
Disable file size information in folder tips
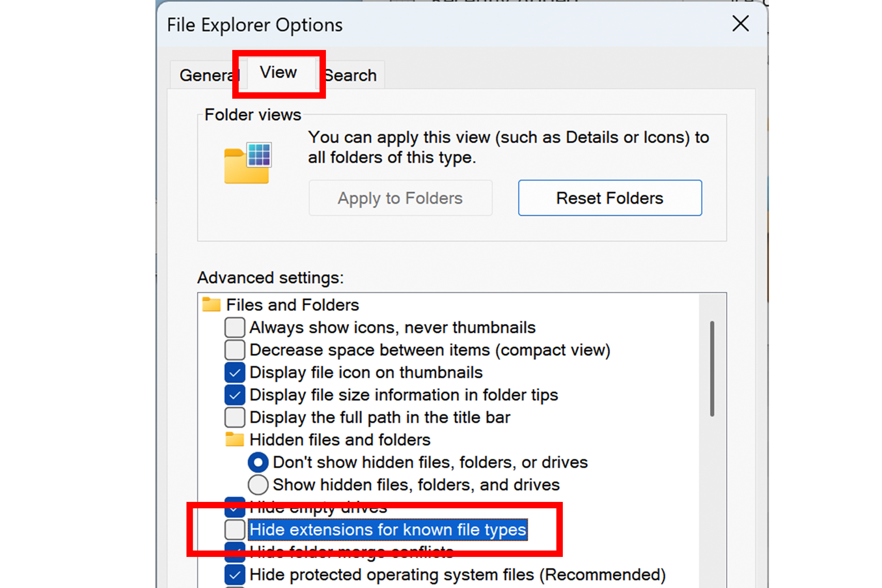(x=235, y=395)
